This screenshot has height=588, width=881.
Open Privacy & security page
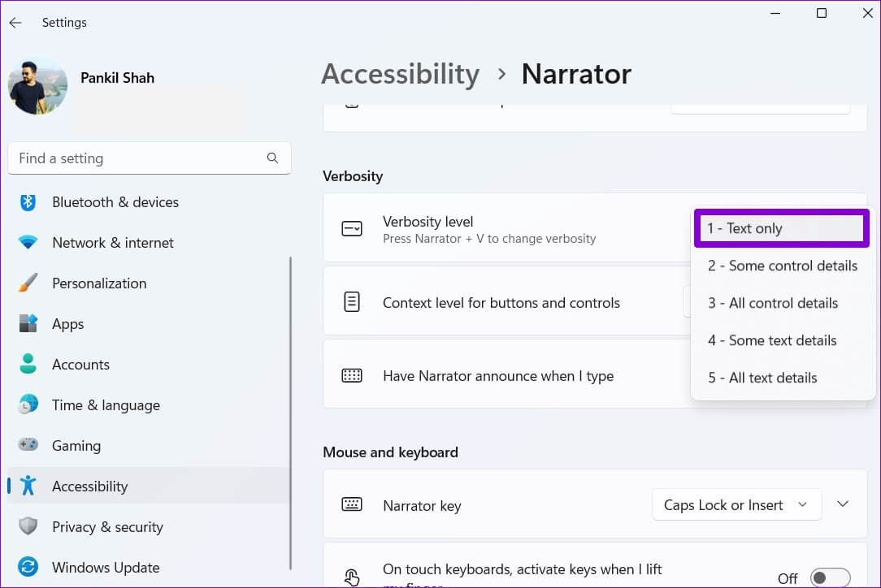[x=149, y=527]
